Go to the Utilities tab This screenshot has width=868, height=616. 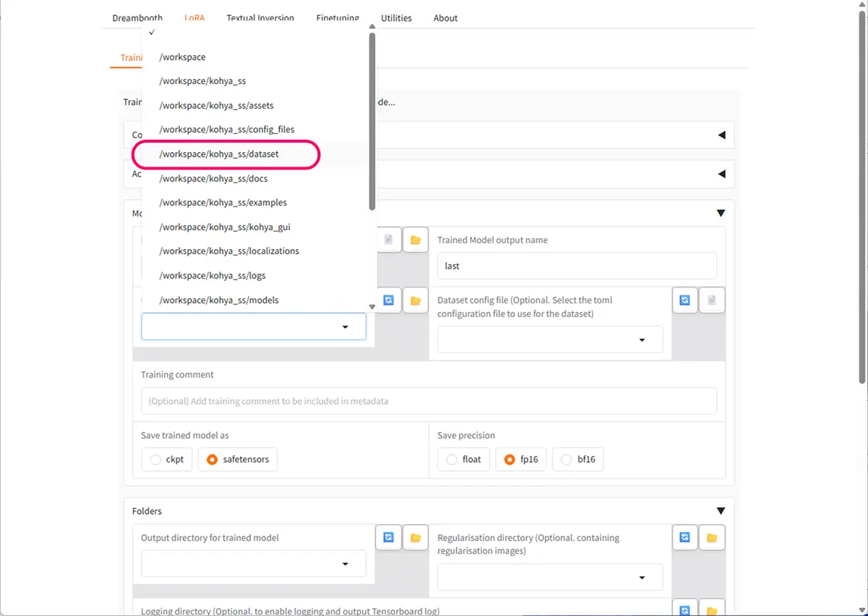coord(396,18)
